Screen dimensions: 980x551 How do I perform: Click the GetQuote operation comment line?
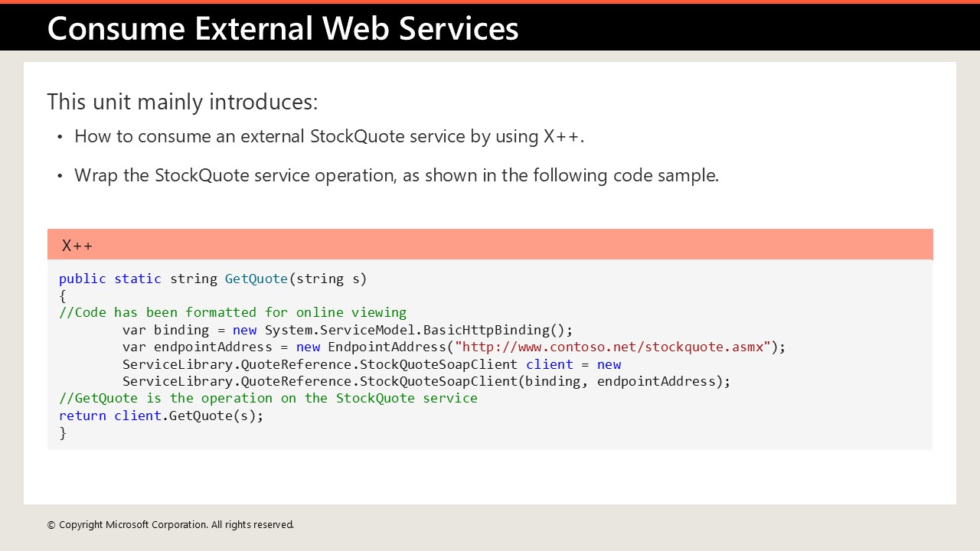(x=267, y=398)
